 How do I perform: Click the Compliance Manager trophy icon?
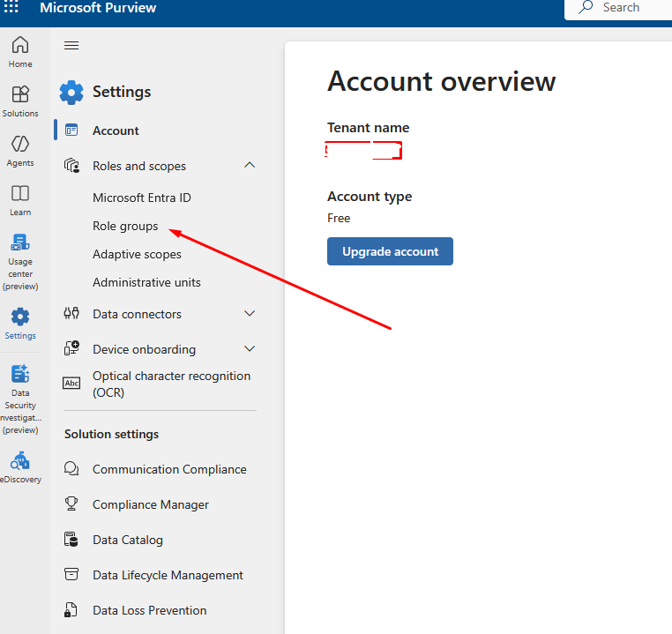[71, 503]
